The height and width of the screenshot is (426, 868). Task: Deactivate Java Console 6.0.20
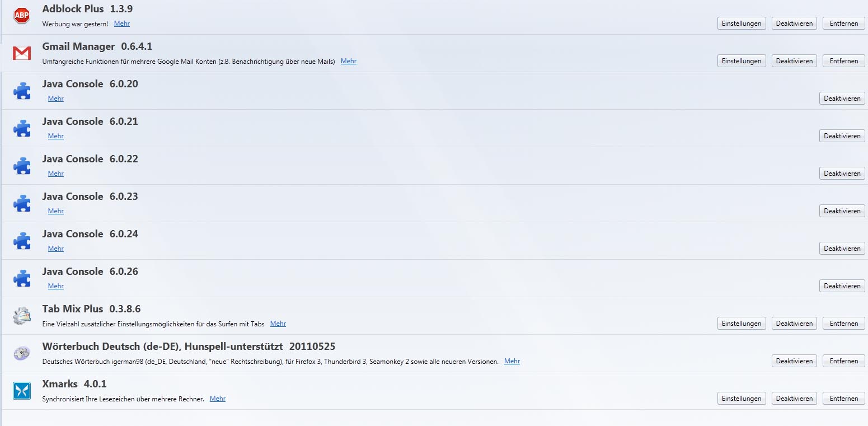pos(842,99)
